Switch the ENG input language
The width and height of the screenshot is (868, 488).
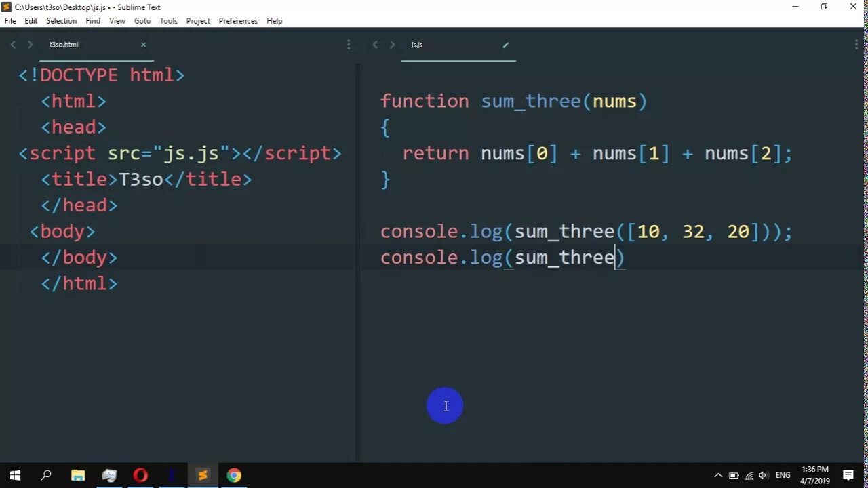click(783, 475)
